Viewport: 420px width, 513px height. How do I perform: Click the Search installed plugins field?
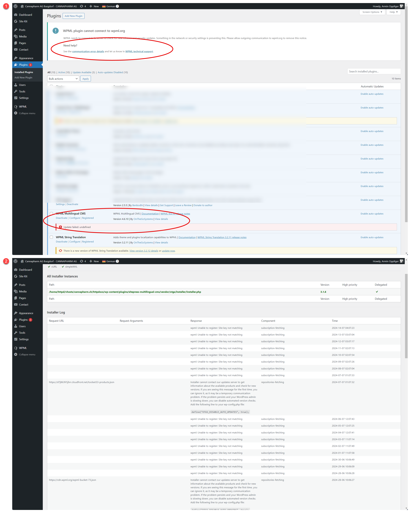tap(374, 71)
